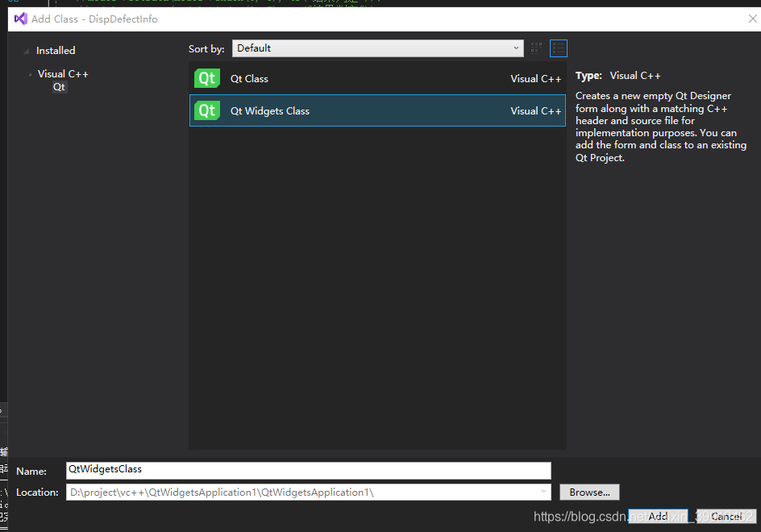
Task: Click the Add button
Action: point(658,516)
